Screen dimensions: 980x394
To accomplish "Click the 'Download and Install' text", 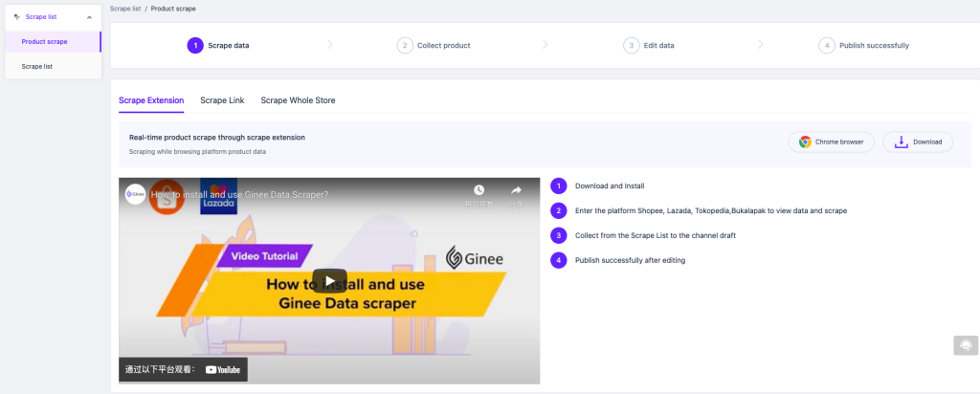I will (610, 186).
